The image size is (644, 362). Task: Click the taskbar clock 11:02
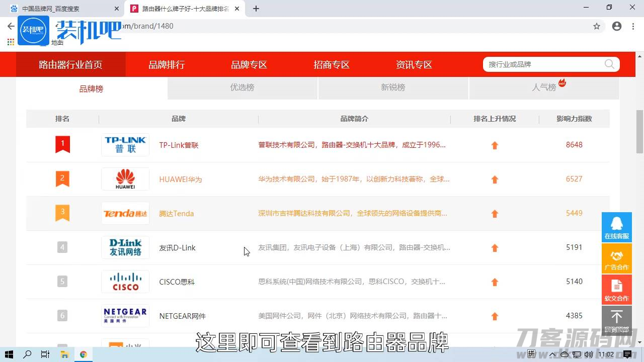(606, 354)
